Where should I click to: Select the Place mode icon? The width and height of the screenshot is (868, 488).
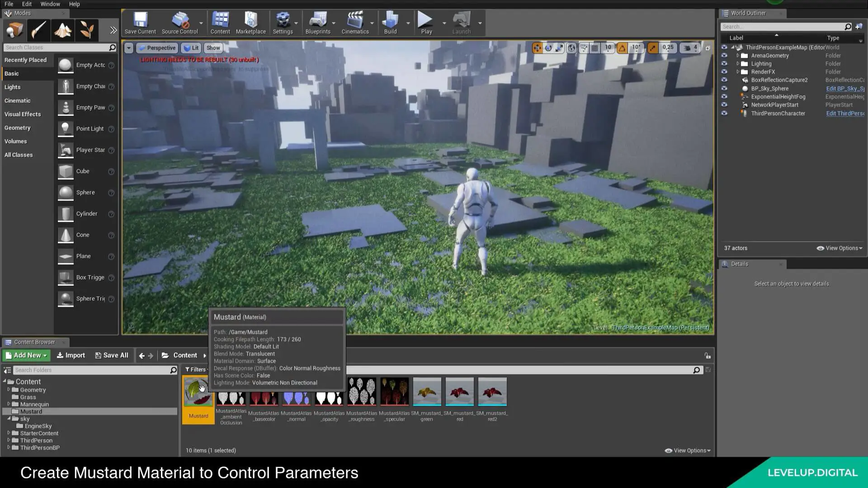point(14,31)
